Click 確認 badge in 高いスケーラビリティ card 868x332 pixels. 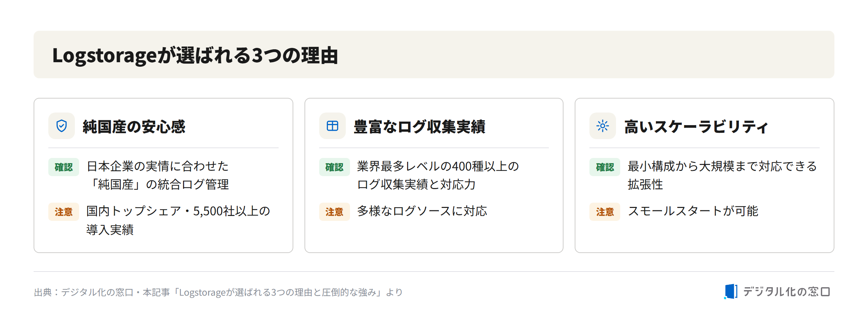[605, 167]
